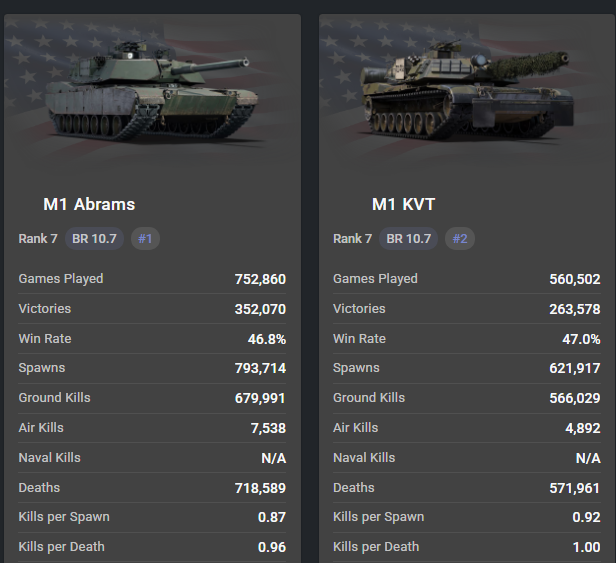Click M1 Abrams Games Played value 752,860
The image size is (616, 563).
(x=260, y=279)
